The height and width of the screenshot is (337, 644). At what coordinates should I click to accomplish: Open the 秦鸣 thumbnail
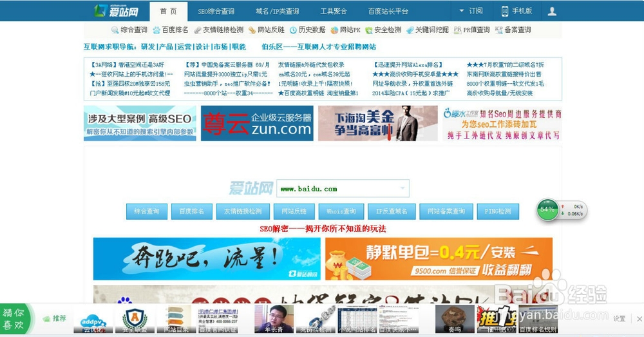455,319
